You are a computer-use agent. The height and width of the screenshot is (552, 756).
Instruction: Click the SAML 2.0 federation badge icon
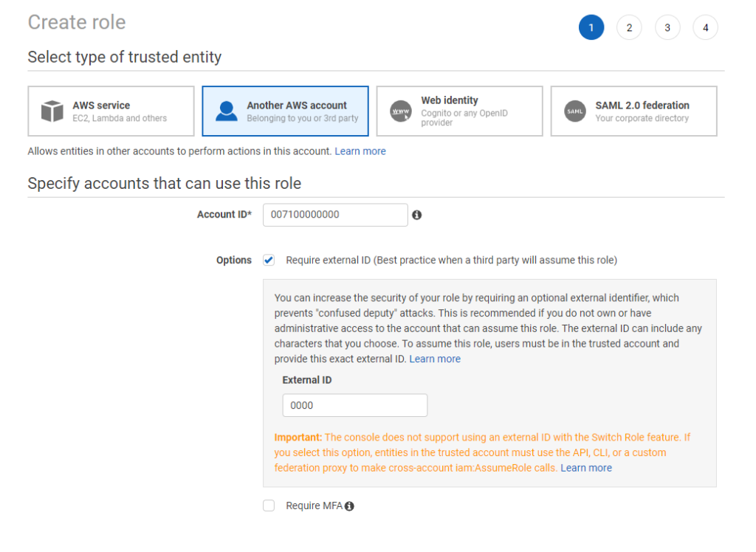(x=575, y=111)
